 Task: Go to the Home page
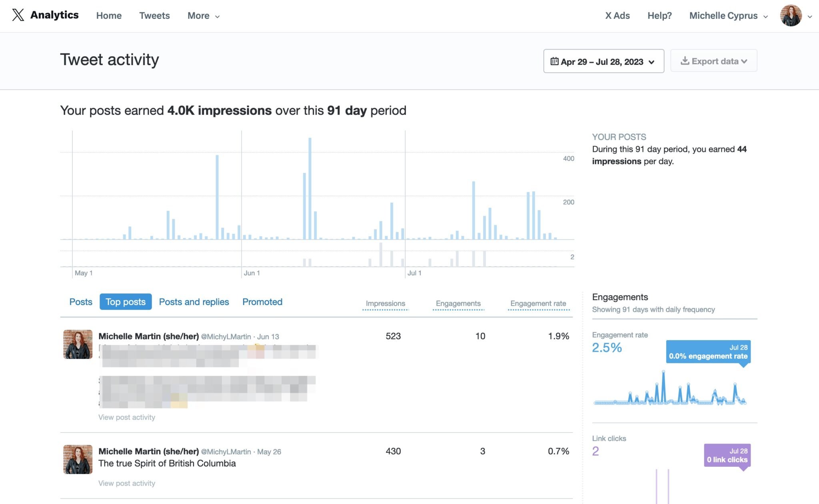click(x=109, y=16)
